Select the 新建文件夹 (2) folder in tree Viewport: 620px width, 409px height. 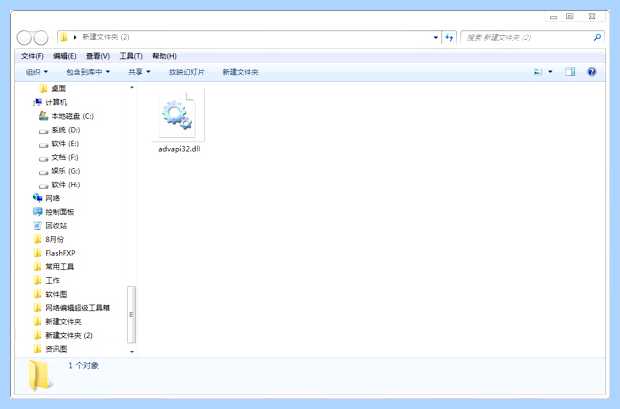pyautogui.click(x=69, y=335)
